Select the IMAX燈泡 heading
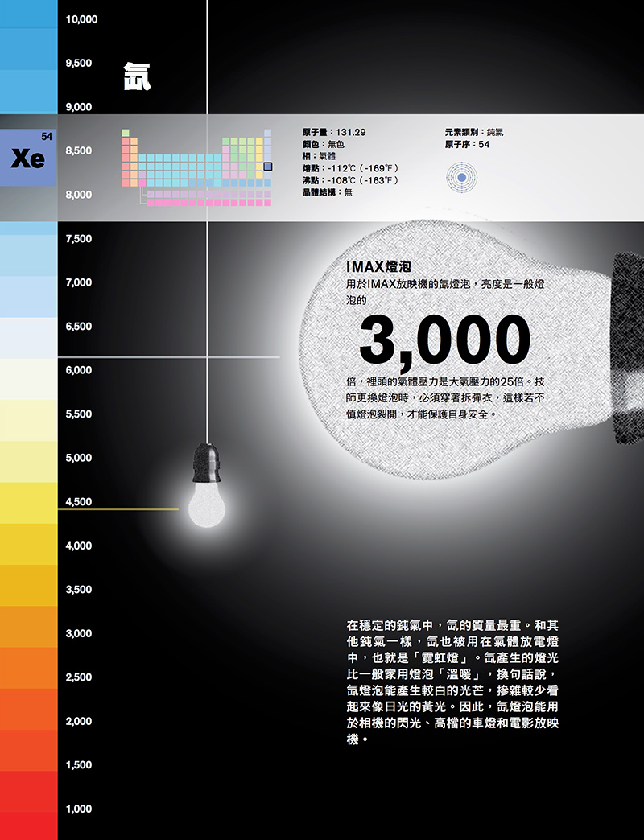Image resolution: width=644 pixels, height=840 pixels. tap(383, 266)
